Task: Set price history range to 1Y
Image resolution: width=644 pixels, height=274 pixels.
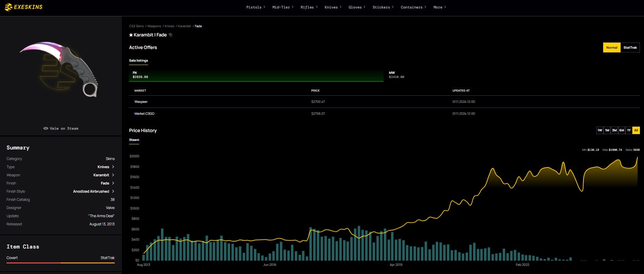Action: click(629, 130)
